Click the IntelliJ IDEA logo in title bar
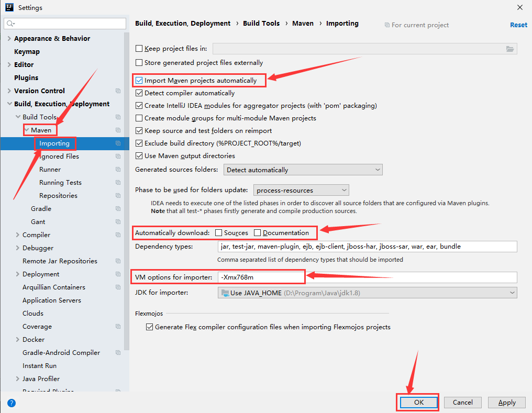This screenshot has height=413, width=532. point(9,7)
